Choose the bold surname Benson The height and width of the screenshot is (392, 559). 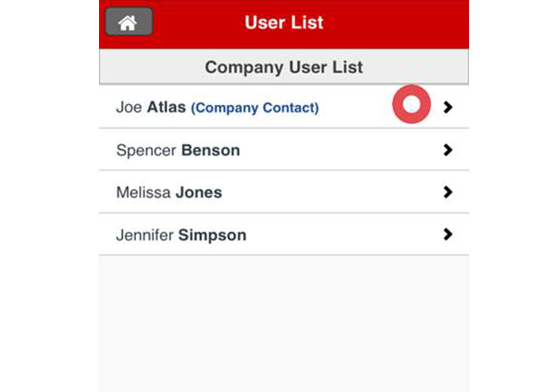coord(211,150)
